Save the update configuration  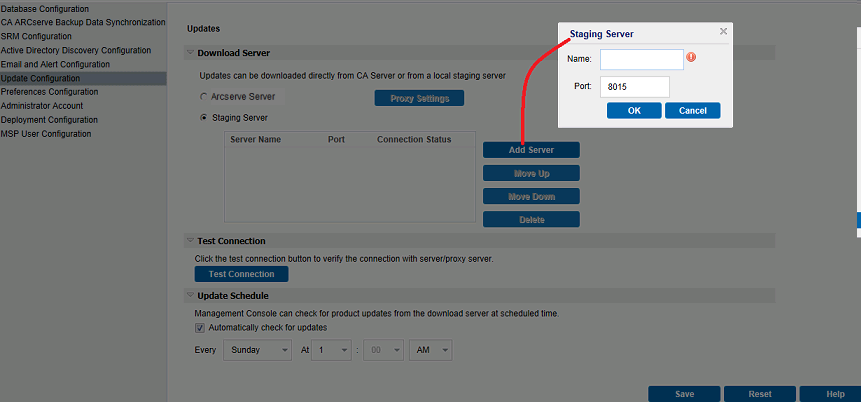tap(684, 394)
